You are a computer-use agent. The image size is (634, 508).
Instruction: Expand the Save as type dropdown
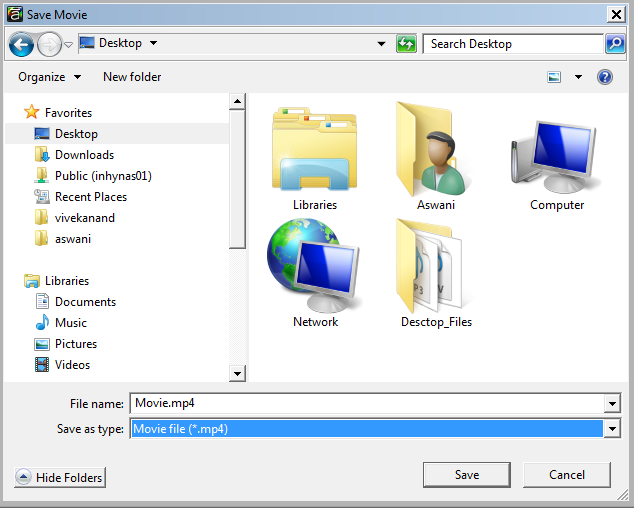(612, 429)
